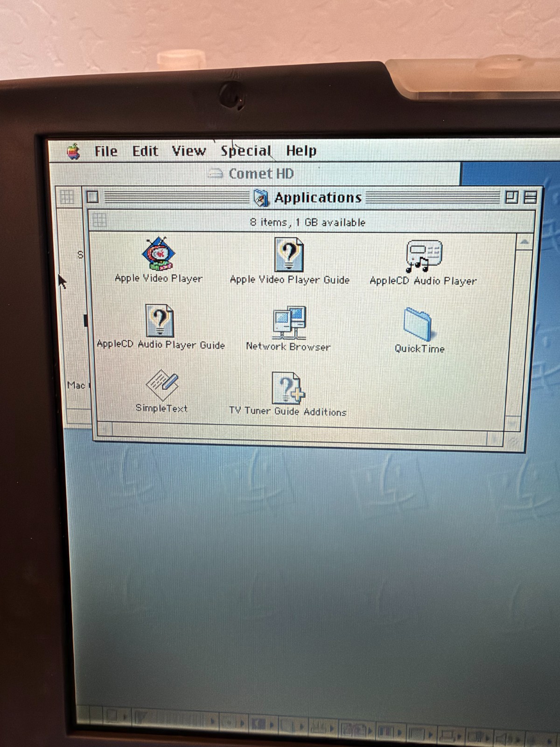
Task: Select the Apple Video Player Guide icon
Action: [x=289, y=254]
